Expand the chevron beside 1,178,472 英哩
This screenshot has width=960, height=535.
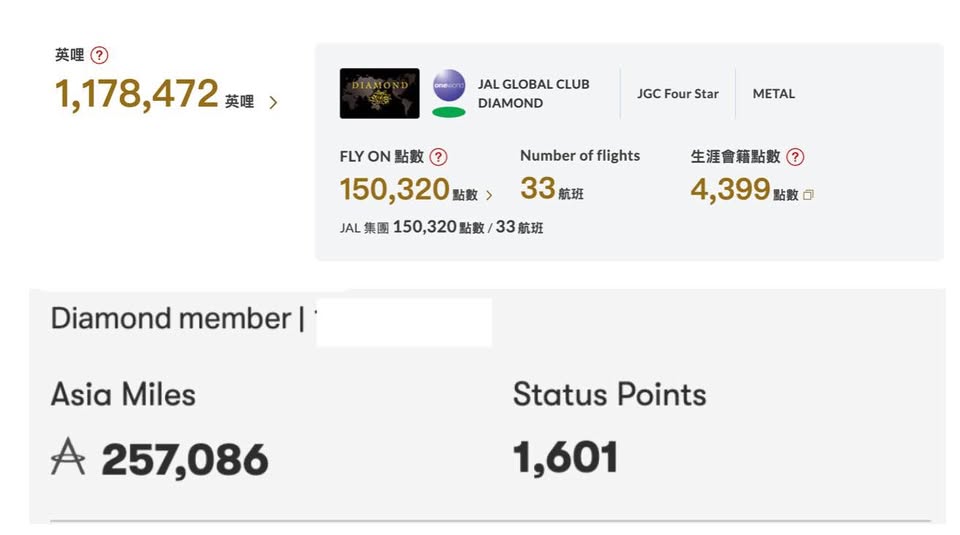273,102
